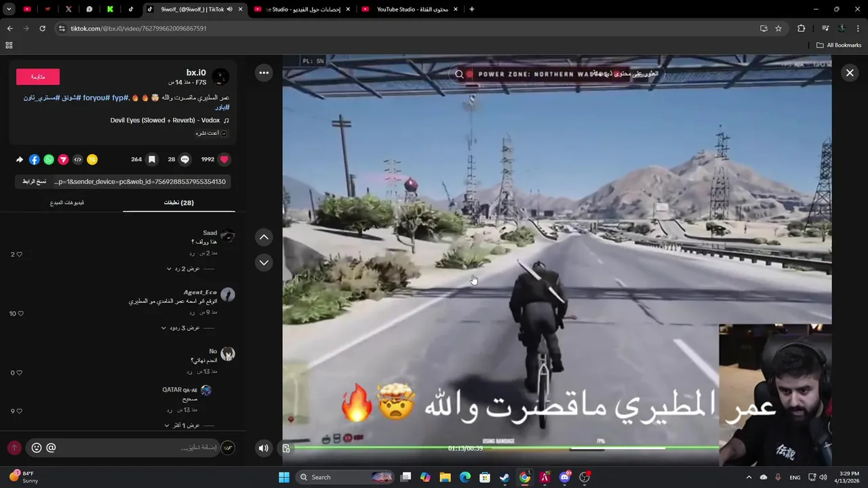Open Windows Start menu
Screen dimensions: 868x488
284,477
